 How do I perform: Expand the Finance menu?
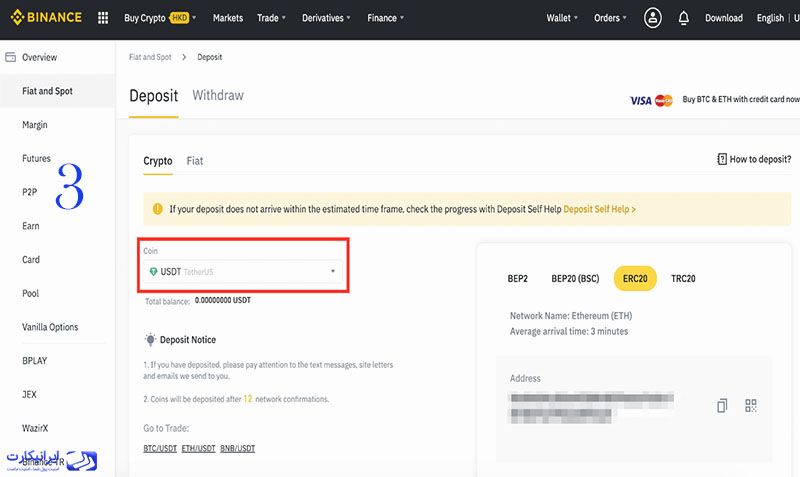(x=386, y=18)
